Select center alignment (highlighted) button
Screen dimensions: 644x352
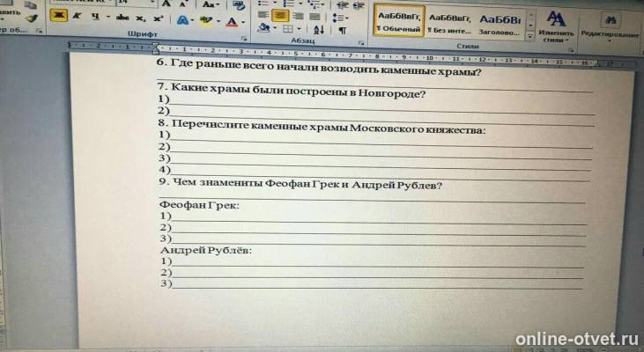[x=280, y=16]
